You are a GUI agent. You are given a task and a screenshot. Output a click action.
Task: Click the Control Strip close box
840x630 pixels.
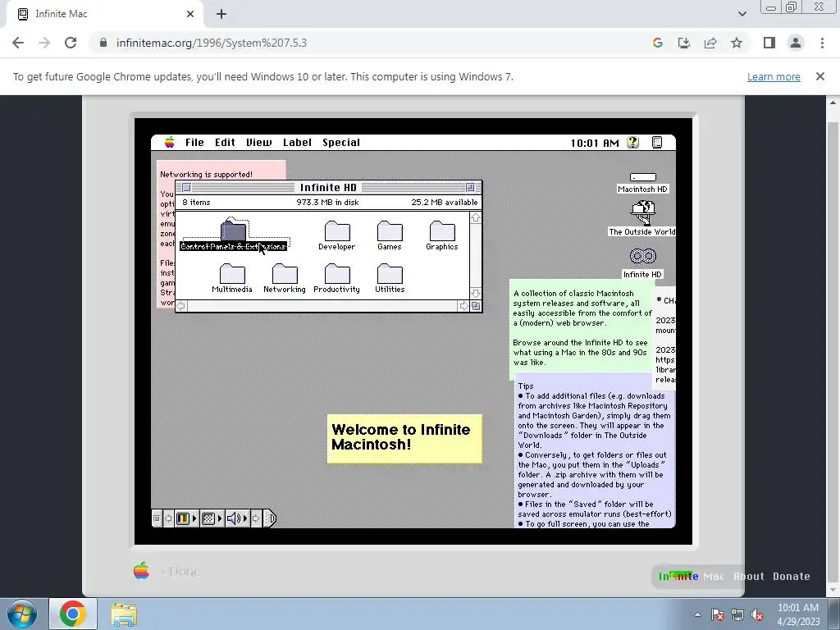157,518
